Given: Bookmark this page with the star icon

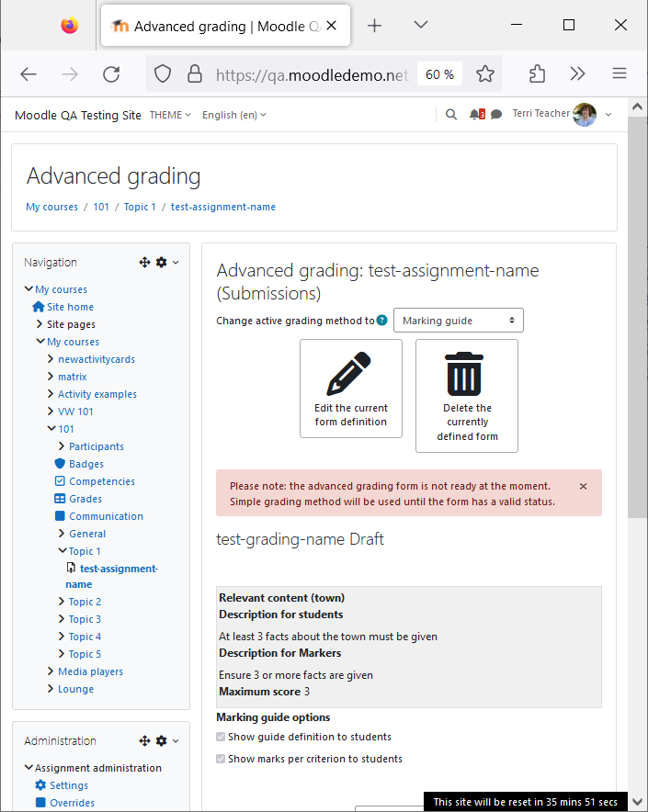Looking at the screenshot, I should (485, 74).
